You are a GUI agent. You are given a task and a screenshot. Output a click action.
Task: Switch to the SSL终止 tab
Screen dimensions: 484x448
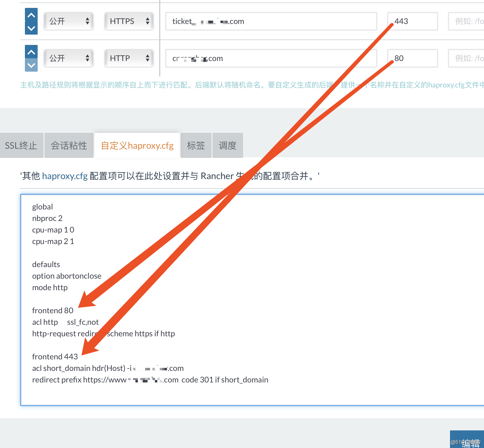(21, 145)
